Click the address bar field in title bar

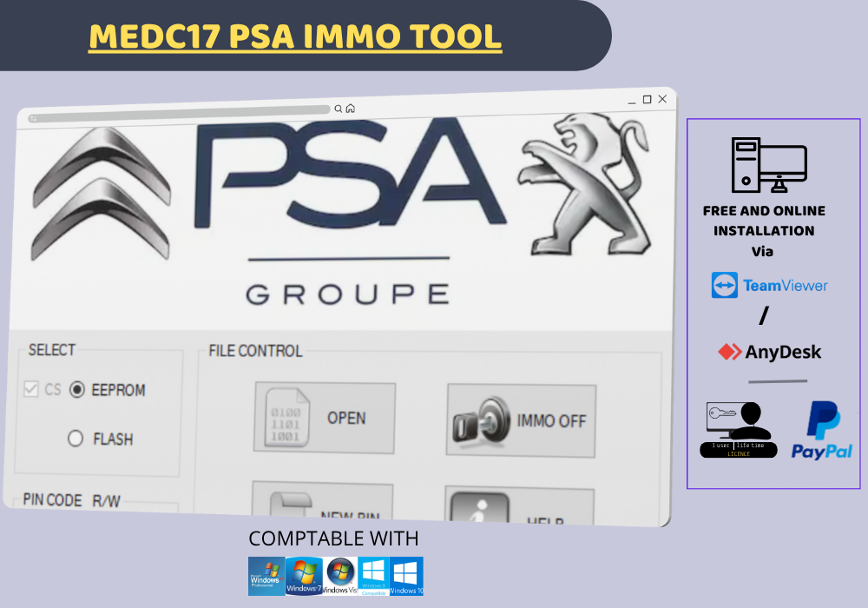pyautogui.click(x=180, y=113)
